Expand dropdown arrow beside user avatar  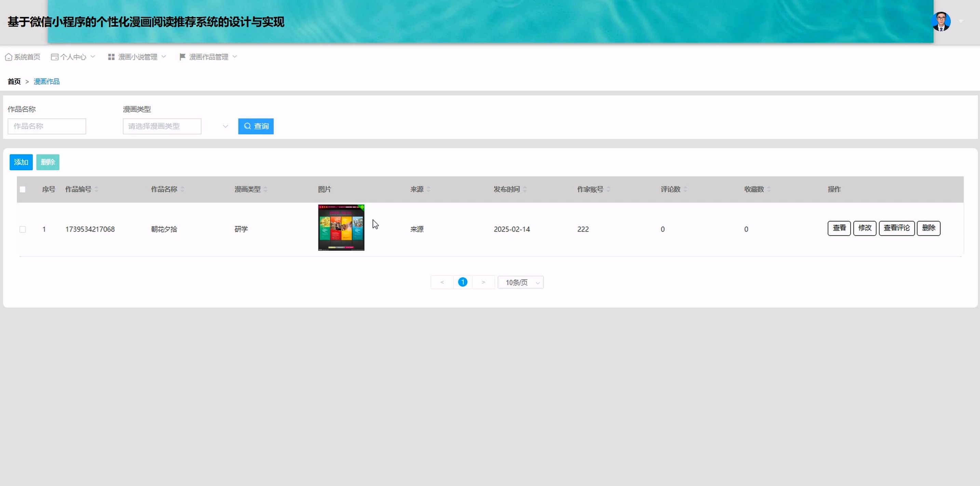[x=961, y=22]
